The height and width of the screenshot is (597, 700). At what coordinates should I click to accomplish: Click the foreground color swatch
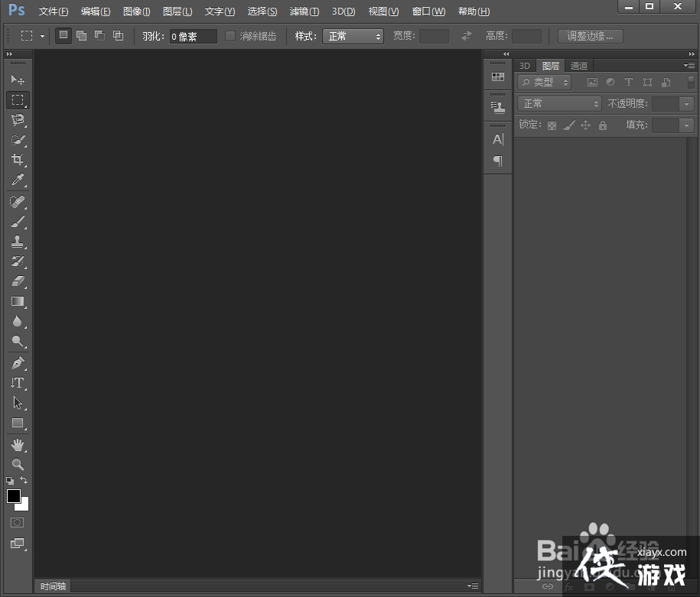coord(14,496)
